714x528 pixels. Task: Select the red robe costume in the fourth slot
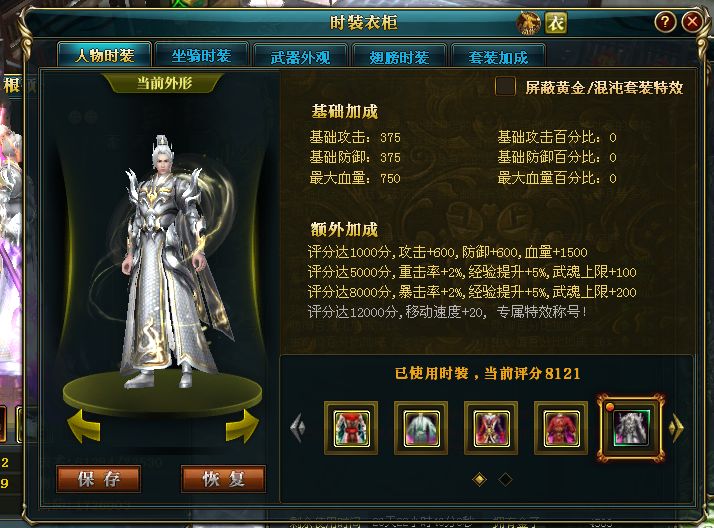point(561,428)
